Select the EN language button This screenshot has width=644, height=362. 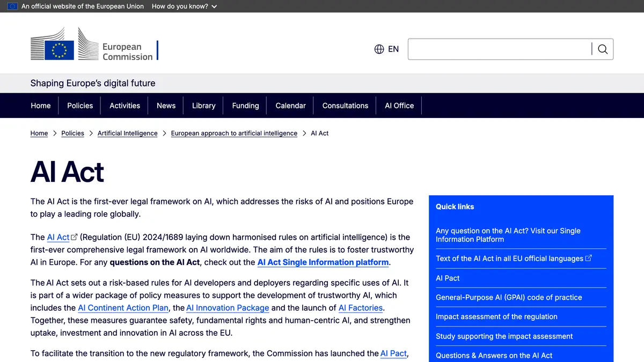pyautogui.click(x=393, y=49)
